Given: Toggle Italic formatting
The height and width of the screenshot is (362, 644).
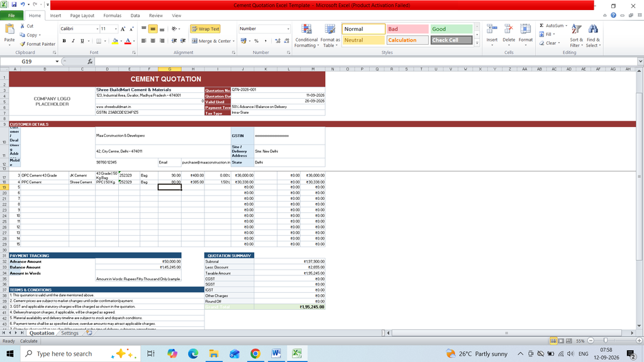Looking at the screenshot, I should pos(73,41).
